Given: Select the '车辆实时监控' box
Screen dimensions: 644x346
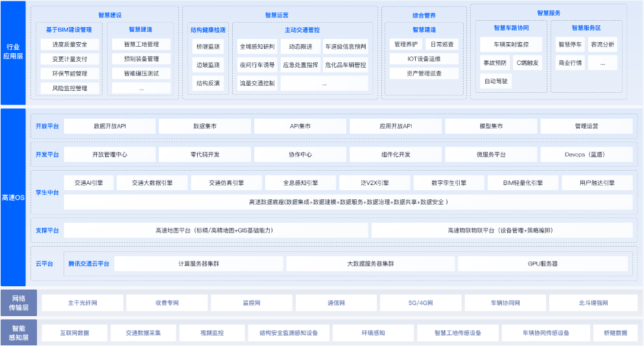Looking at the screenshot, I should 511,44.
